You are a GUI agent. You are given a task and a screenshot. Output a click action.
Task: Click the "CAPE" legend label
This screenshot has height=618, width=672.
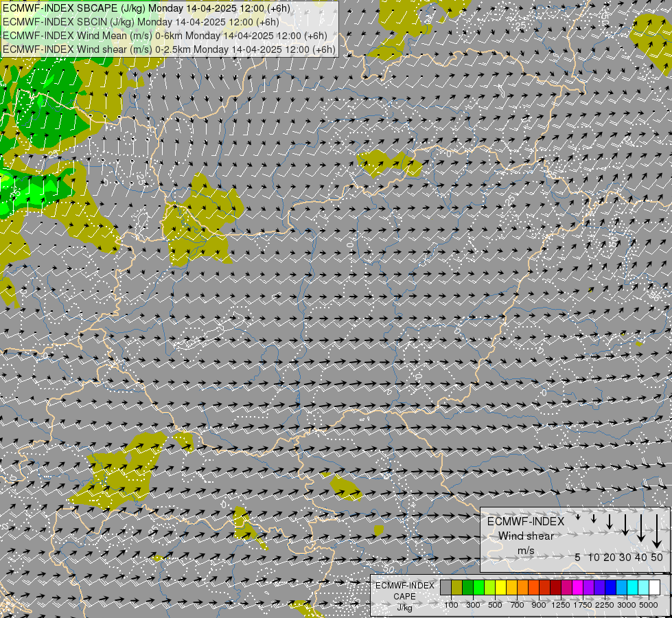pos(404,597)
